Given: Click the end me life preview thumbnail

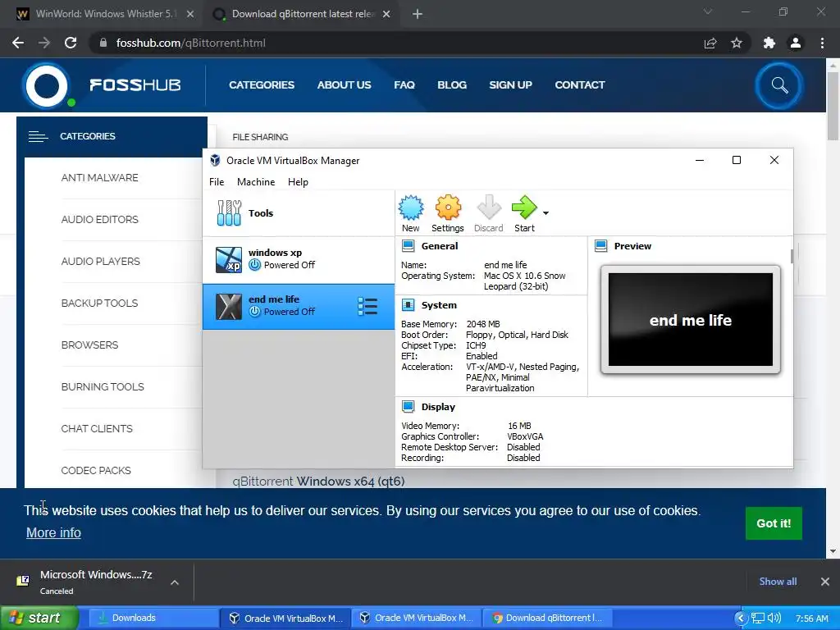Looking at the screenshot, I should pos(691,320).
